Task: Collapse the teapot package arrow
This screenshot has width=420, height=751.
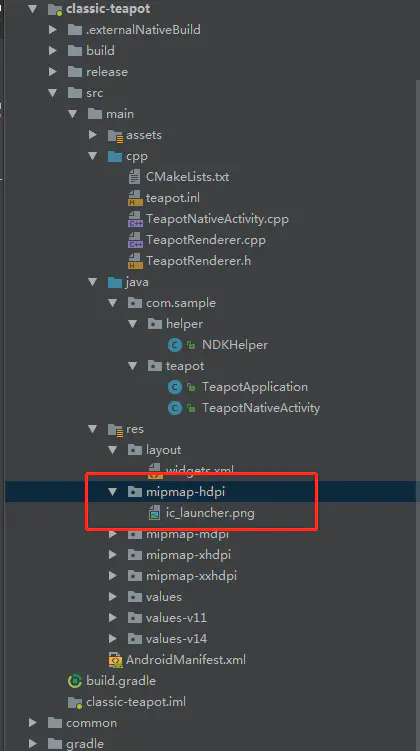Action: [x=133, y=366]
